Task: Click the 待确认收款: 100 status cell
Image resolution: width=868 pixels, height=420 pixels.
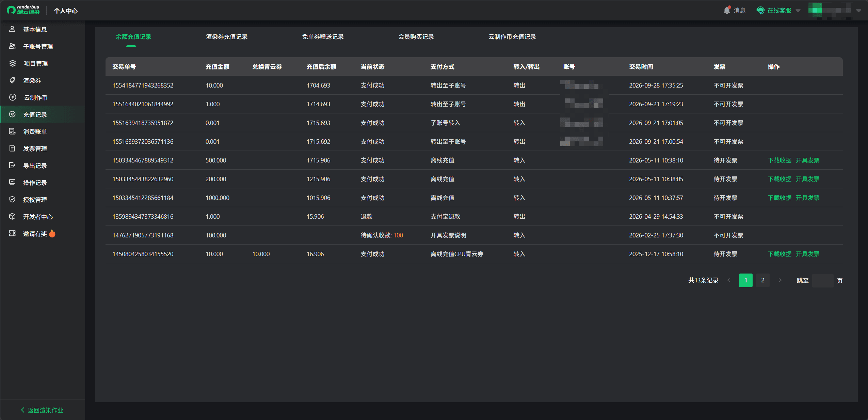Action: pyautogui.click(x=382, y=235)
